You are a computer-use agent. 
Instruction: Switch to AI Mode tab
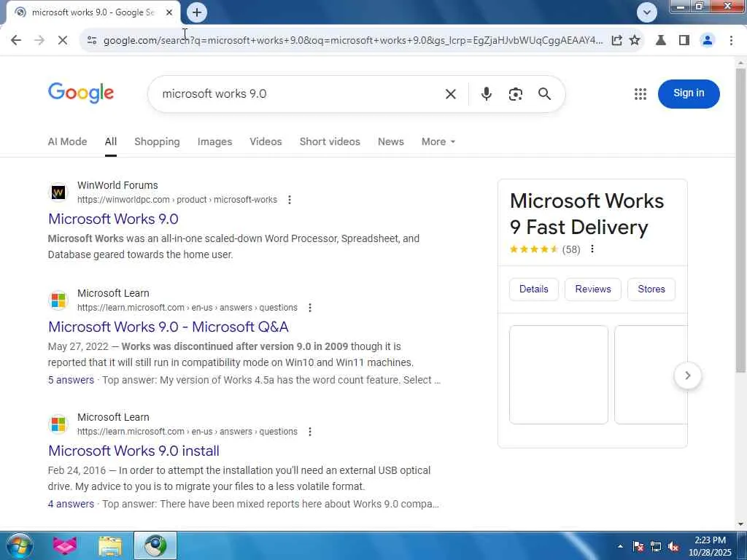67,141
